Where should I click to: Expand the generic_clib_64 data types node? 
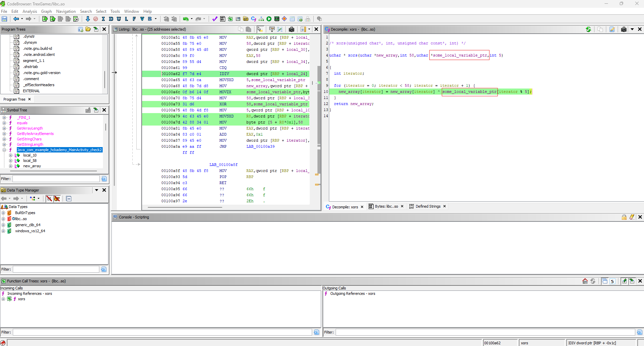click(3, 225)
